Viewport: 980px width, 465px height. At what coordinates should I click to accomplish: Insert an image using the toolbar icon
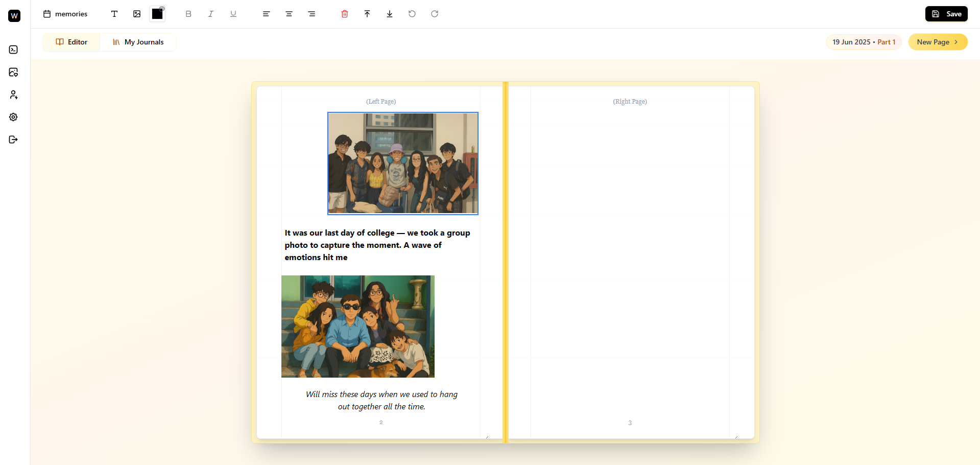coord(136,14)
